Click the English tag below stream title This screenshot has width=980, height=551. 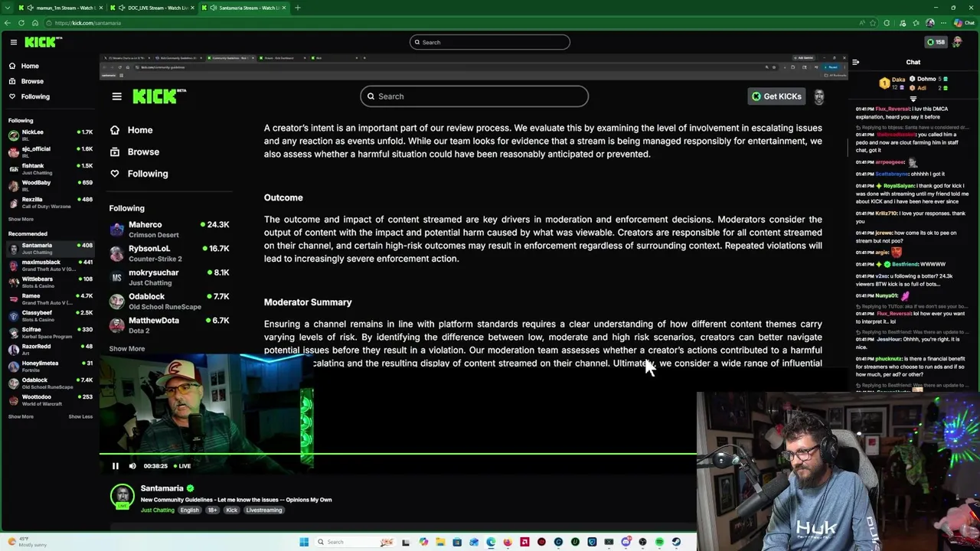(189, 510)
